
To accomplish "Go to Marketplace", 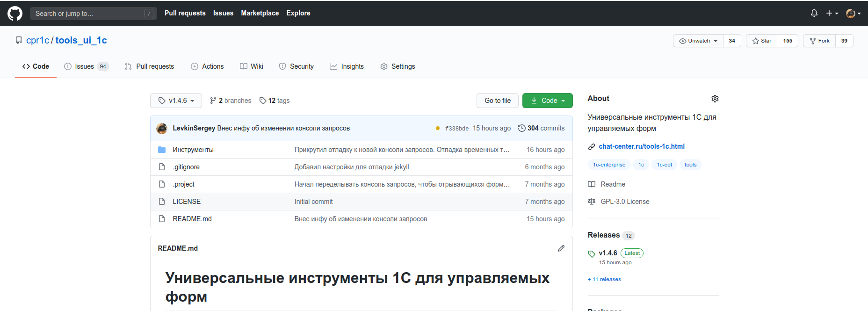I will (x=260, y=13).
